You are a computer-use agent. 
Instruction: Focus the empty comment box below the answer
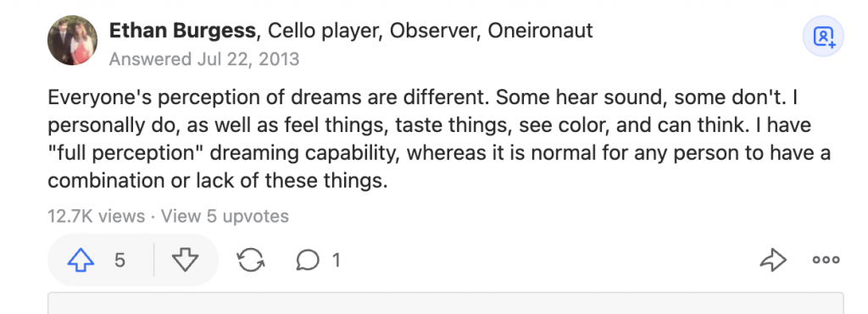click(446, 303)
